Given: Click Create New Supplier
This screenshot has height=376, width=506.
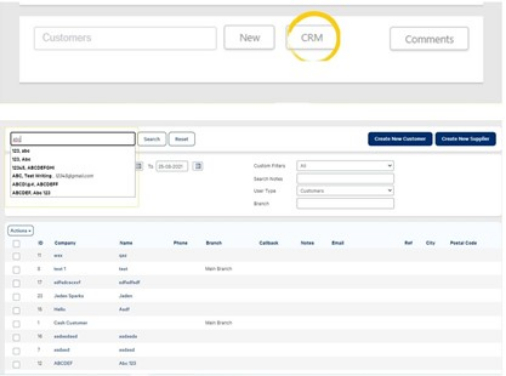Looking at the screenshot, I should click(465, 139).
